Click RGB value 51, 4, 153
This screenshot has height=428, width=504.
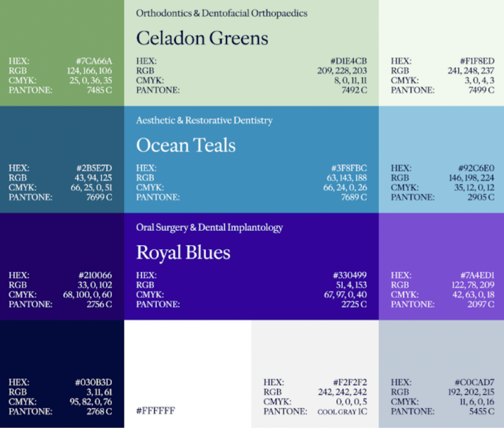tap(351, 285)
